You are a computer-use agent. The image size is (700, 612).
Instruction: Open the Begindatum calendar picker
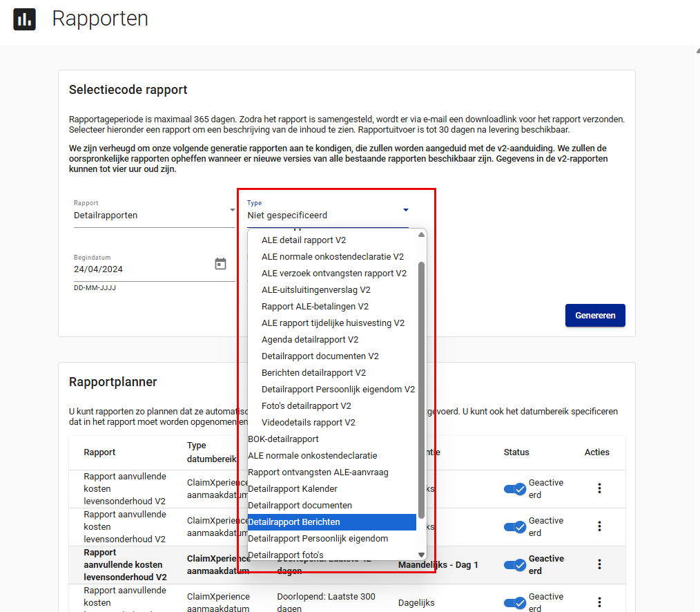[220, 264]
